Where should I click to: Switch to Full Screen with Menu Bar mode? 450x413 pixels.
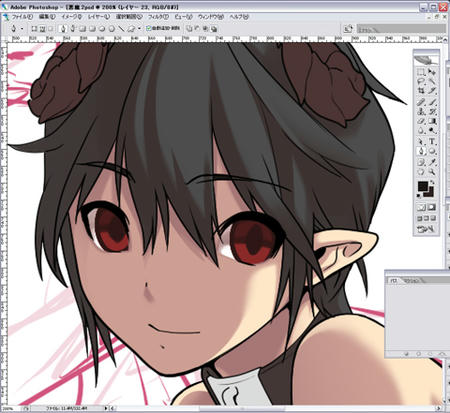[x=426, y=219]
